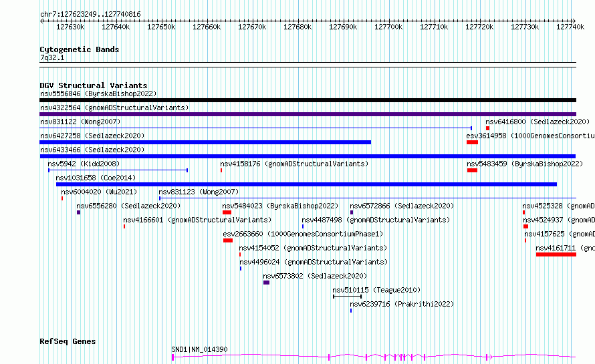Select the blue nsv1031658 variant bar
595x364 pixels.
pos(307,184)
